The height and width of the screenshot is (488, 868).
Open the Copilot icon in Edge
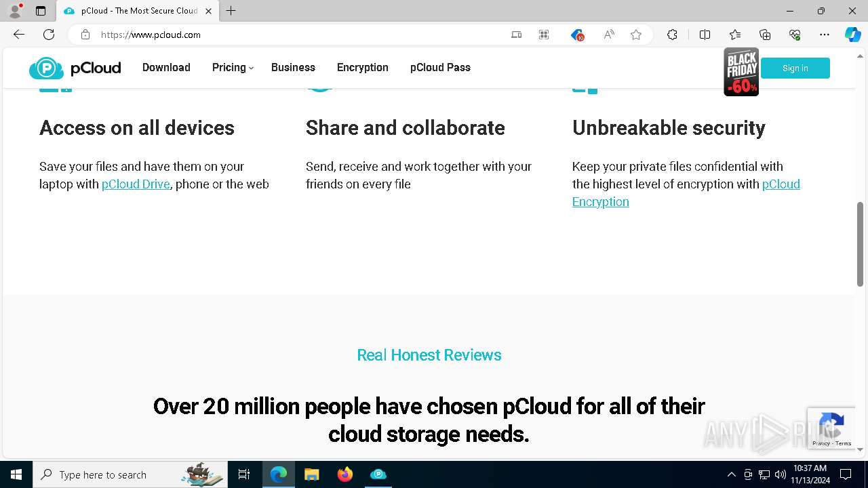coord(853,35)
